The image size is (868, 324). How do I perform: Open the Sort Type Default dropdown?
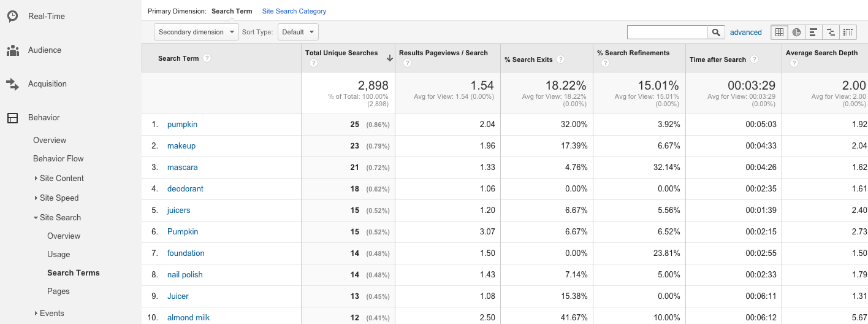[x=298, y=32]
